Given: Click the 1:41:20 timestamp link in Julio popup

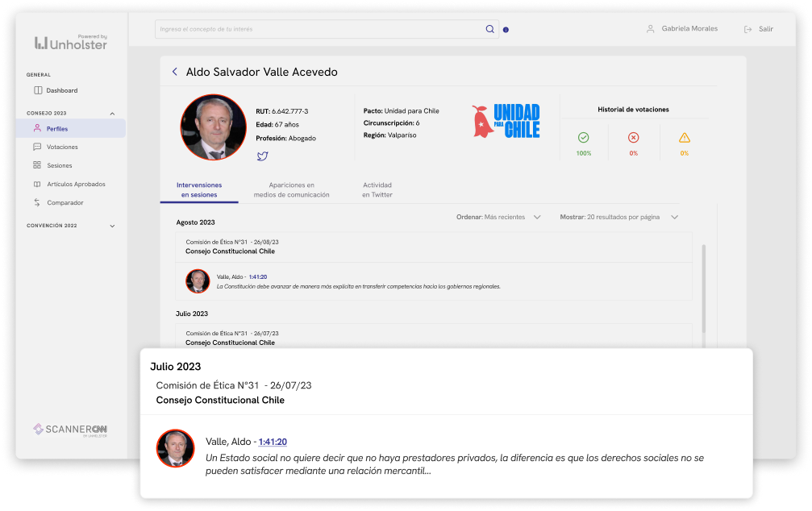Looking at the screenshot, I should pos(273,442).
